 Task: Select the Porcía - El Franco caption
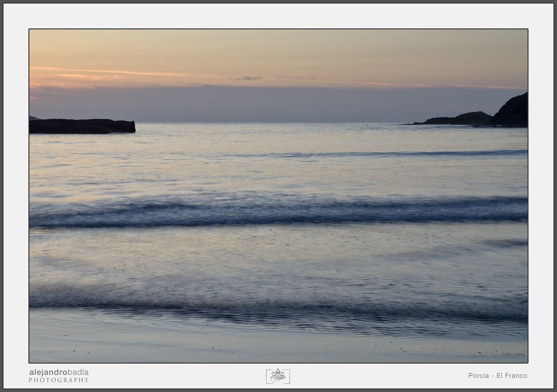coord(497,376)
